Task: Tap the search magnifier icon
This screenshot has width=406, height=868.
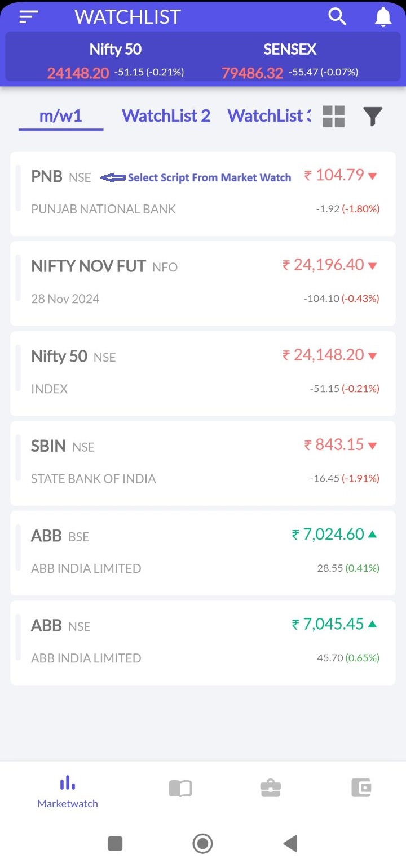Action: tap(337, 17)
